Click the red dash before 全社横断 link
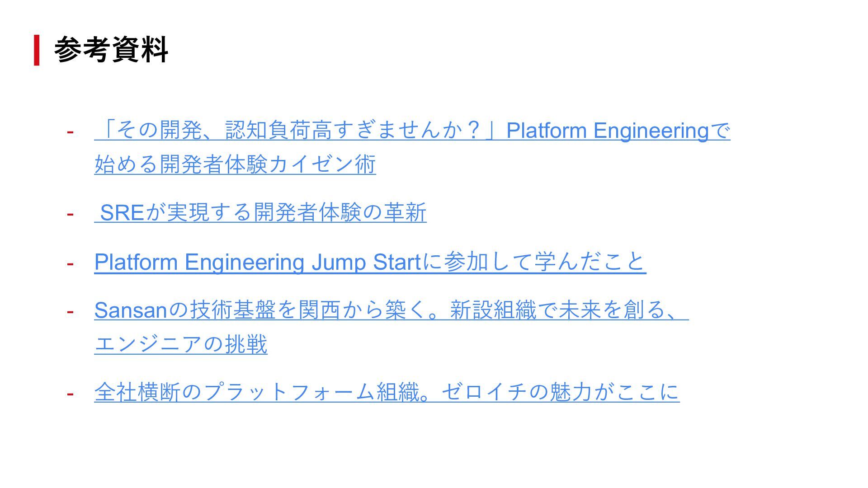Image resolution: width=868 pixels, height=488 pixels. pos(70,394)
